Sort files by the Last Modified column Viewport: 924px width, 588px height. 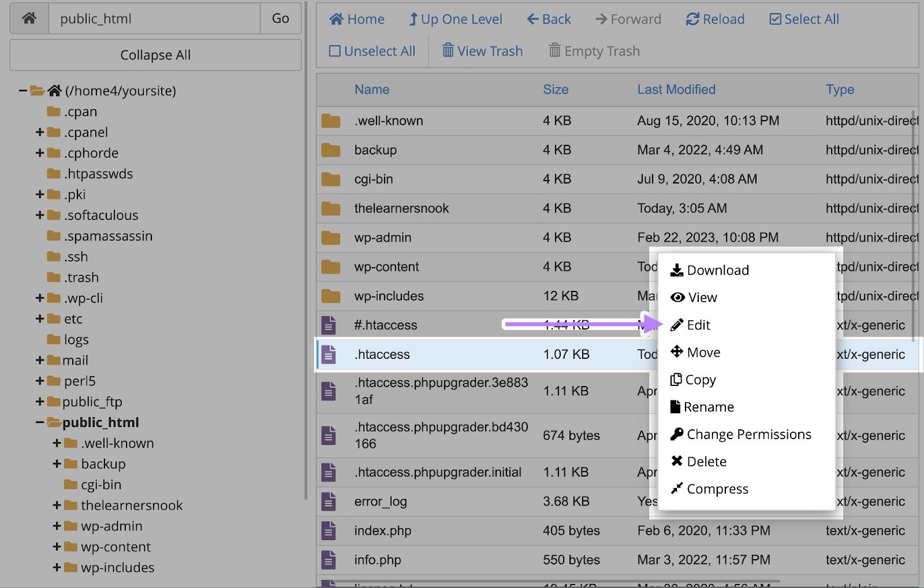click(676, 89)
